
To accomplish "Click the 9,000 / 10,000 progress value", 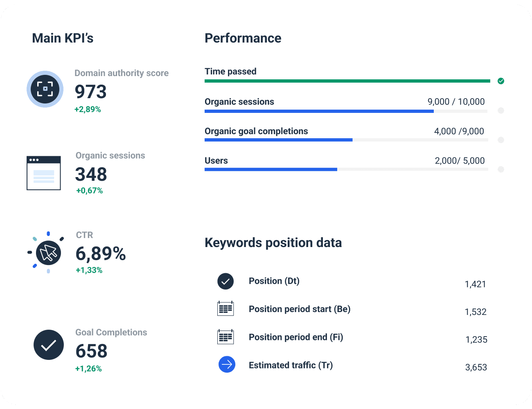I will (x=456, y=101).
